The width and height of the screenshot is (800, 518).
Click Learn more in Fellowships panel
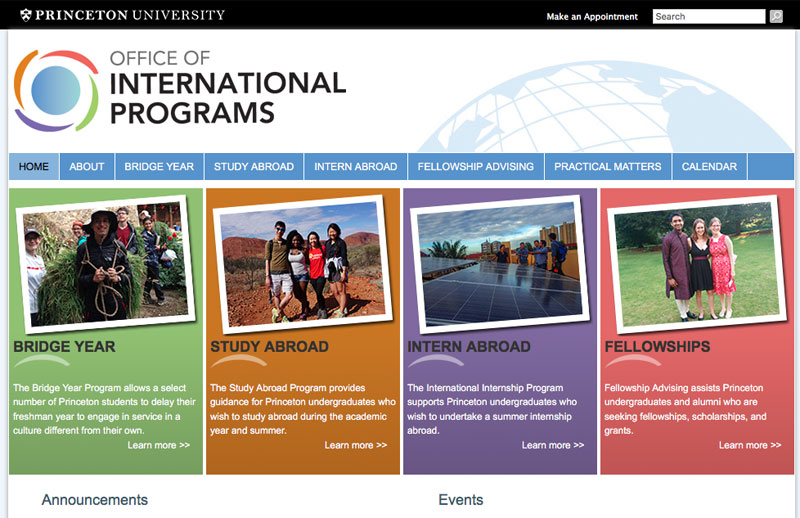[750, 445]
